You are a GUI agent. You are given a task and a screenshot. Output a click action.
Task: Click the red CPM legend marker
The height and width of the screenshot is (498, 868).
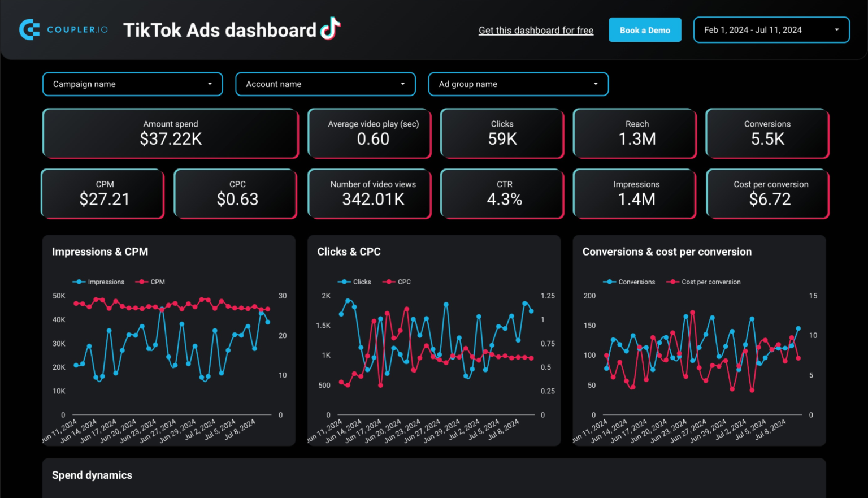[141, 282]
